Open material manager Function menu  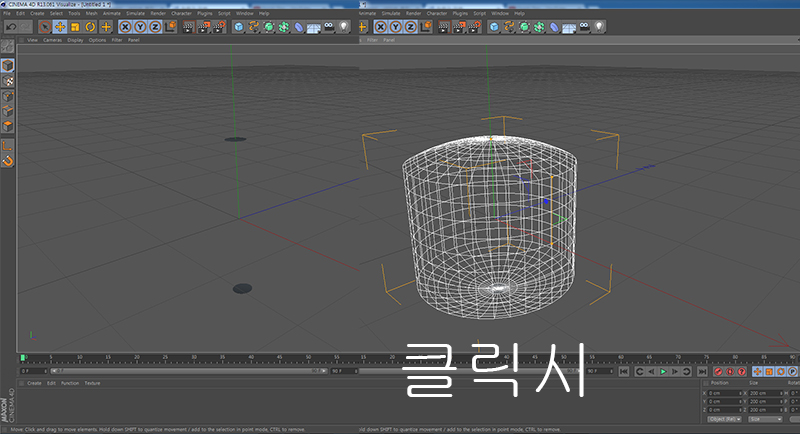[x=70, y=383]
